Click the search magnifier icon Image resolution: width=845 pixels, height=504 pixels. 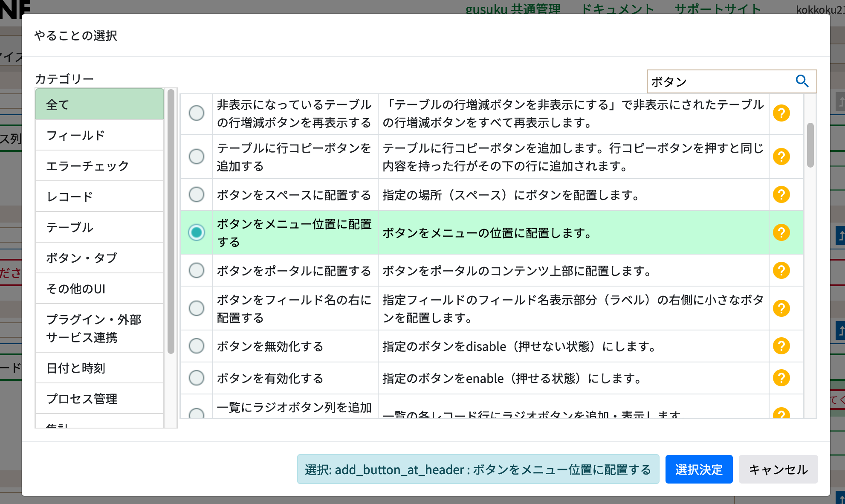[803, 81]
